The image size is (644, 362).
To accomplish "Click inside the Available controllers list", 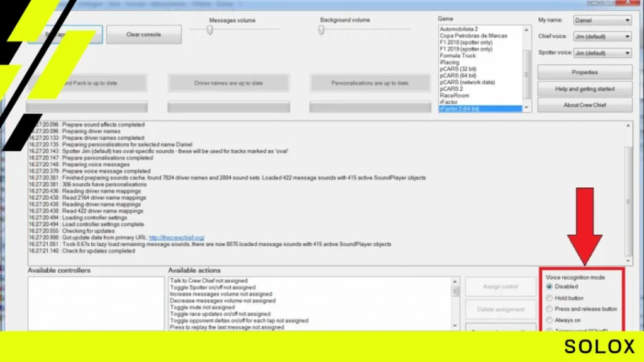I will coord(96,304).
